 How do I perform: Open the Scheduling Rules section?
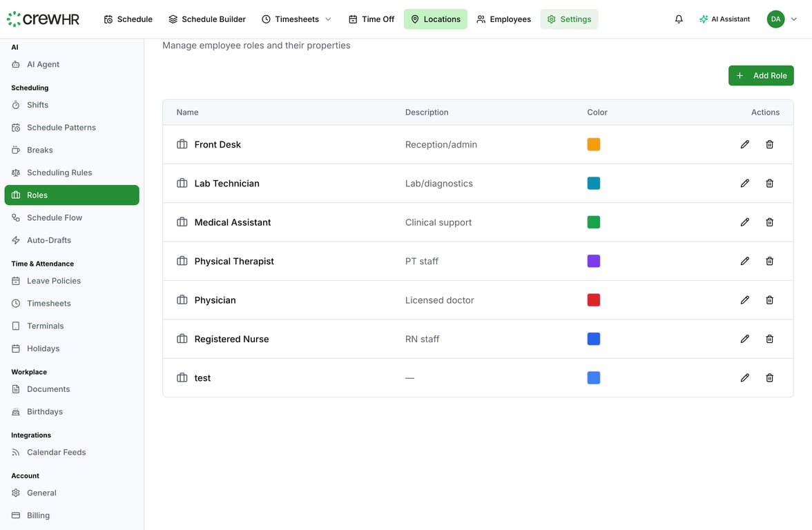pyautogui.click(x=61, y=172)
